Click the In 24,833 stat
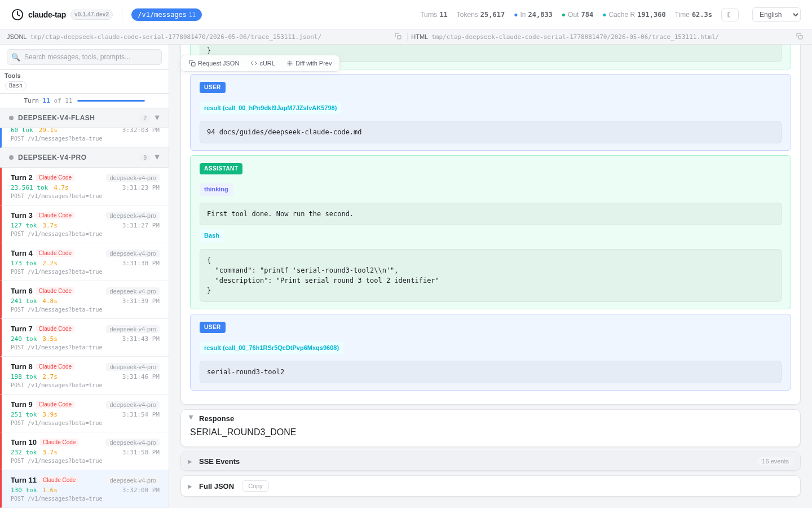Viewport: 812px width, 508px height. 533,15
